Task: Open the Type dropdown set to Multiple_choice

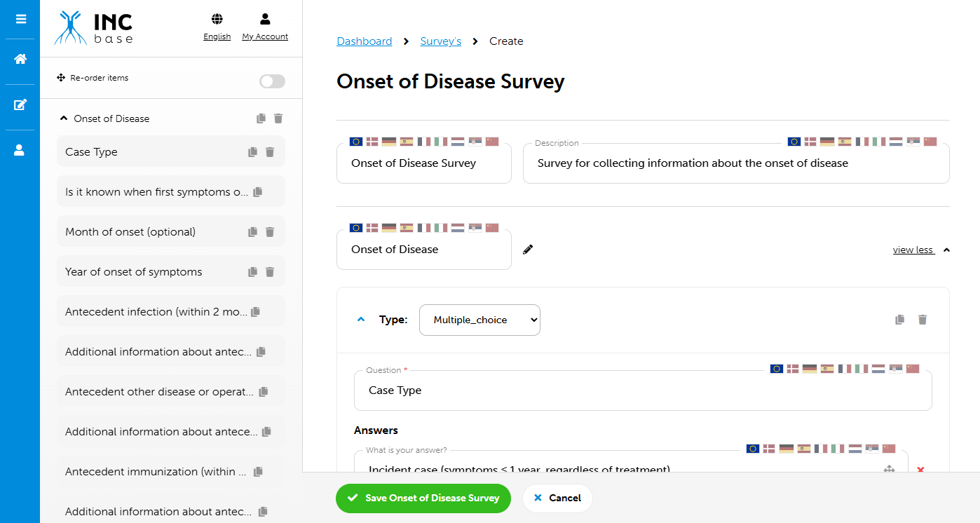Action: click(479, 320)
